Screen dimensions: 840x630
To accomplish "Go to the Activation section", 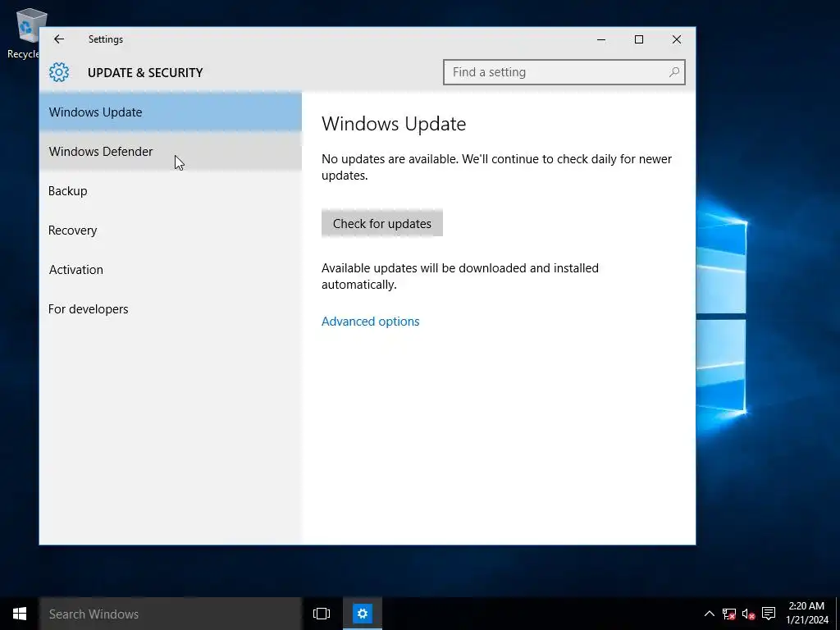I will click(x=171, y=269).
